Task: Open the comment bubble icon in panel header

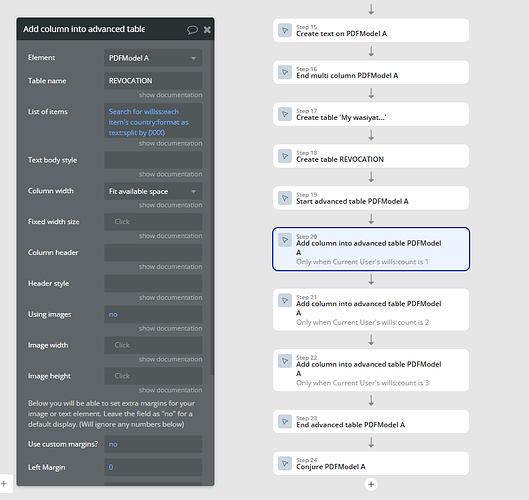Action: [192, 30]
